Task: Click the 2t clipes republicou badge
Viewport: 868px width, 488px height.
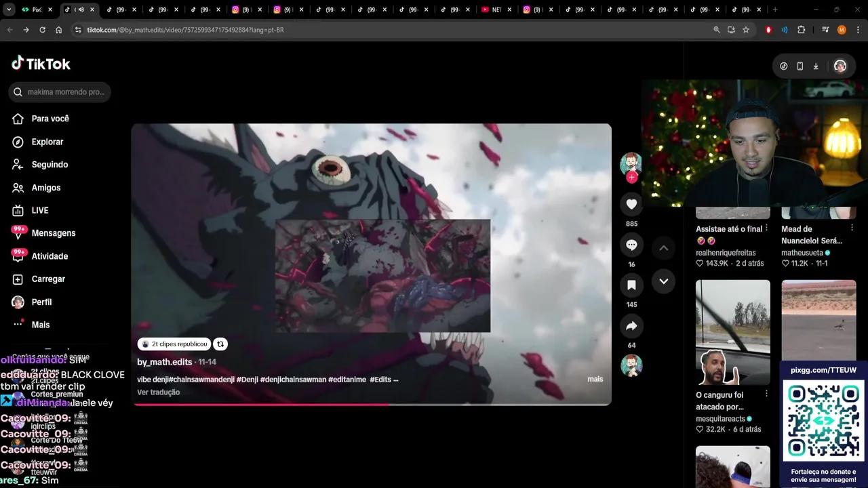Action: coord(174,344)
